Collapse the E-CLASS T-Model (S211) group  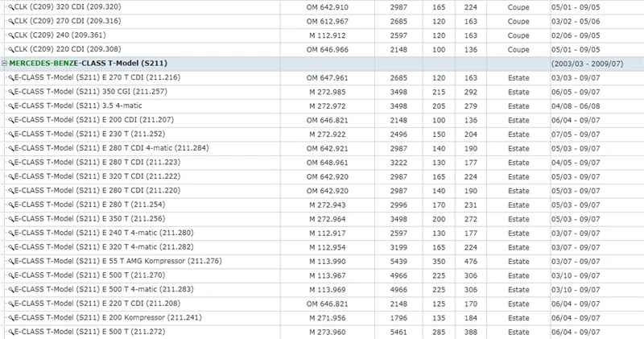click(5, 64)
